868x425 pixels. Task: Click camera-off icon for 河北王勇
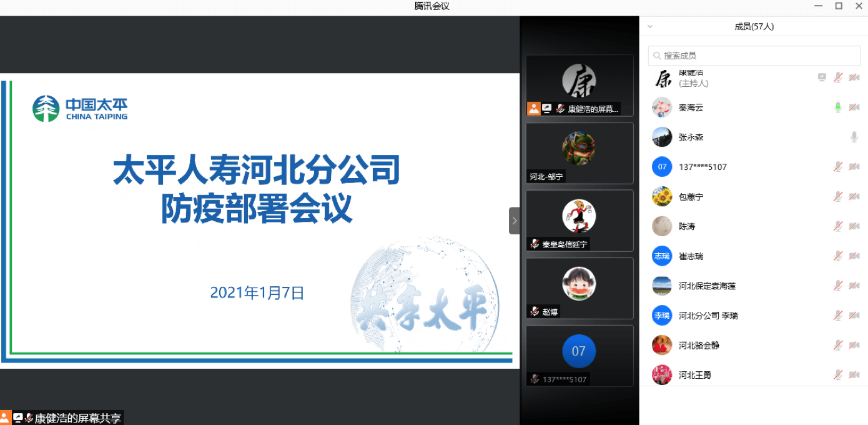coord(854,375)
